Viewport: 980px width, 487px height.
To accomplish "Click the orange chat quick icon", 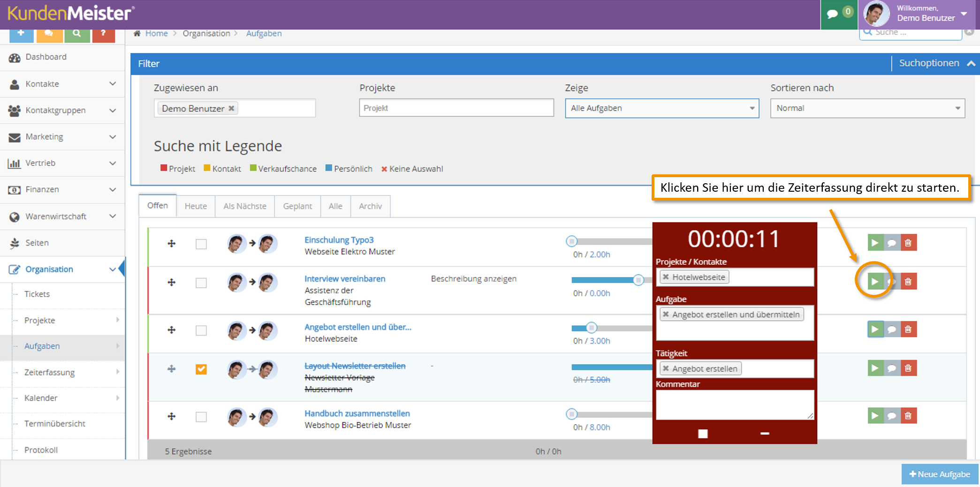I will 49,35.
